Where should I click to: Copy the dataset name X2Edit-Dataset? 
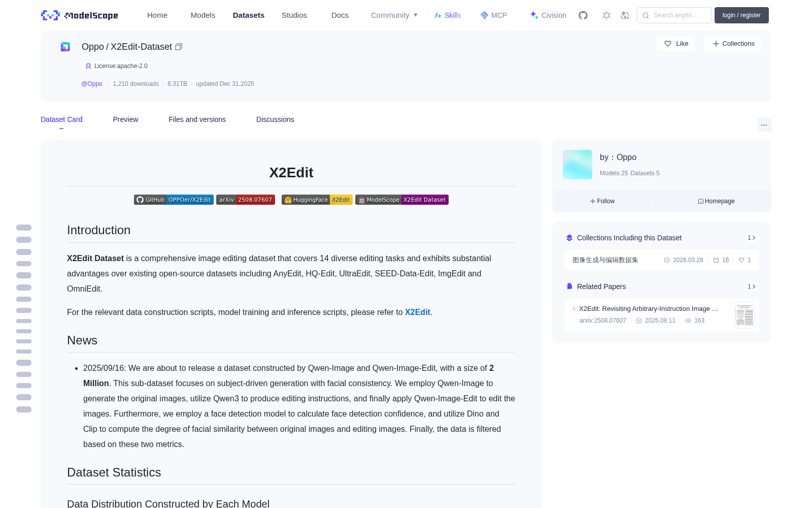(x=179, y=47)
